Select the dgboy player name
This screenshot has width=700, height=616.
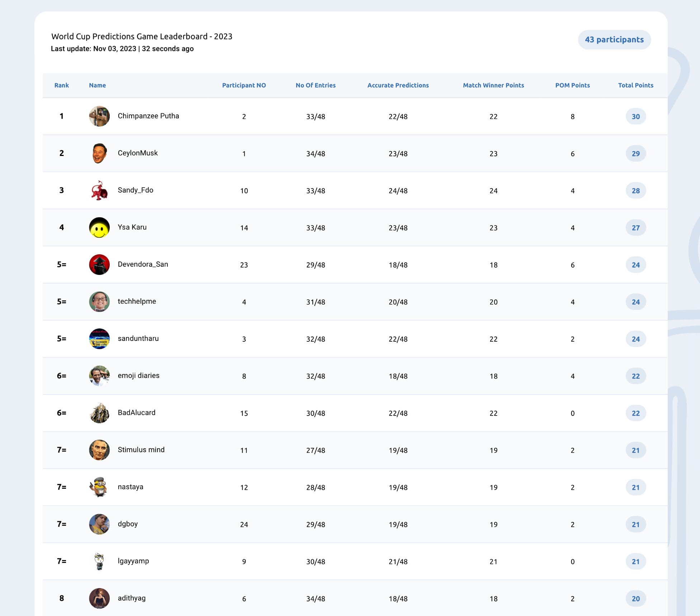128,524
